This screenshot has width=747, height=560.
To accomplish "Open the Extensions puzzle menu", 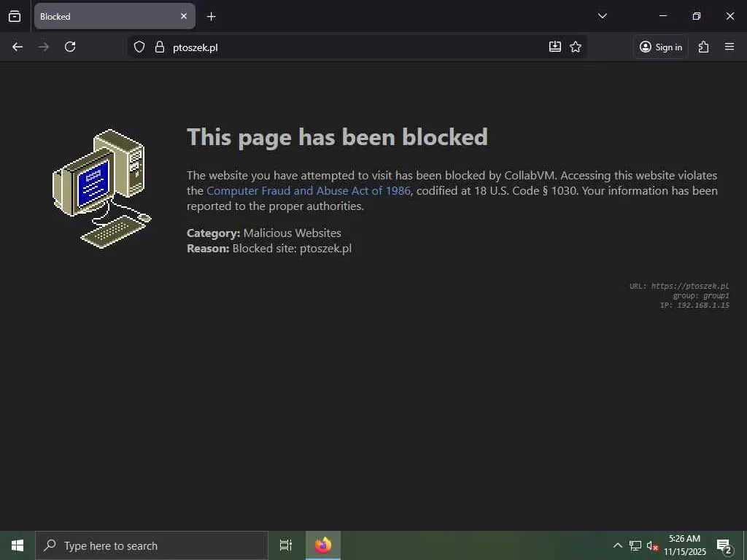I will pyautogui.click(x=704, y=47).
